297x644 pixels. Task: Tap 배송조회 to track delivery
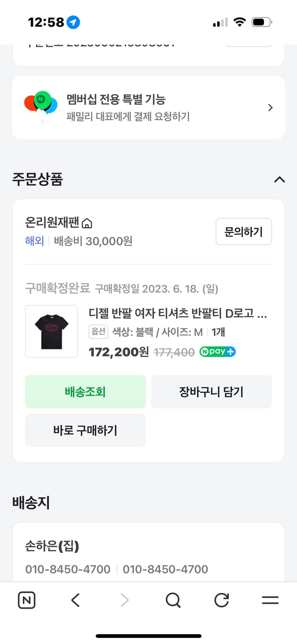point(85,392)
